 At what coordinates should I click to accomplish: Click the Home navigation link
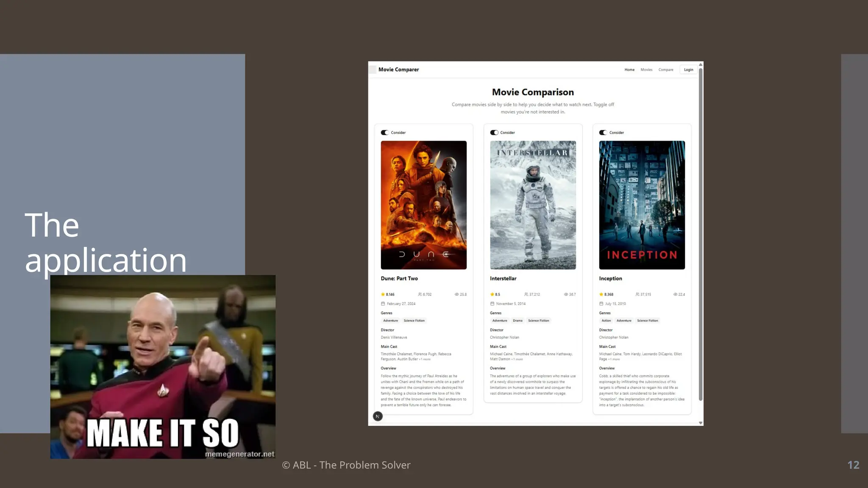tap(629, 70)
